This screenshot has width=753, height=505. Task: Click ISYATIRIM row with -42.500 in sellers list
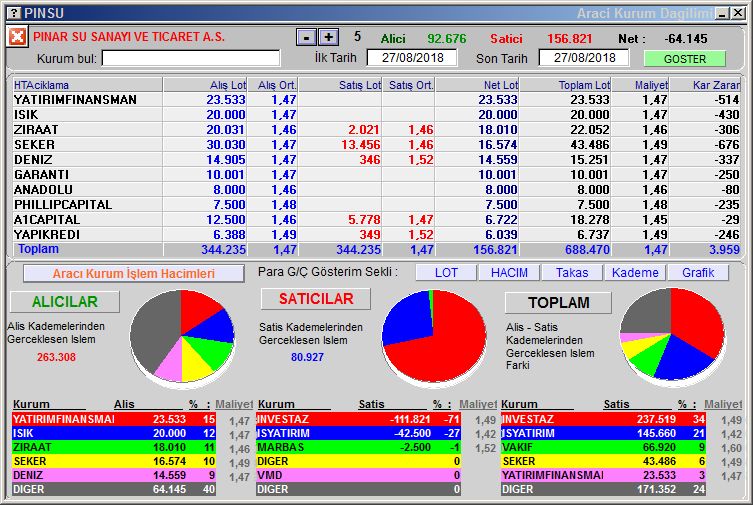pyautogui.click(x=358, y=433)
